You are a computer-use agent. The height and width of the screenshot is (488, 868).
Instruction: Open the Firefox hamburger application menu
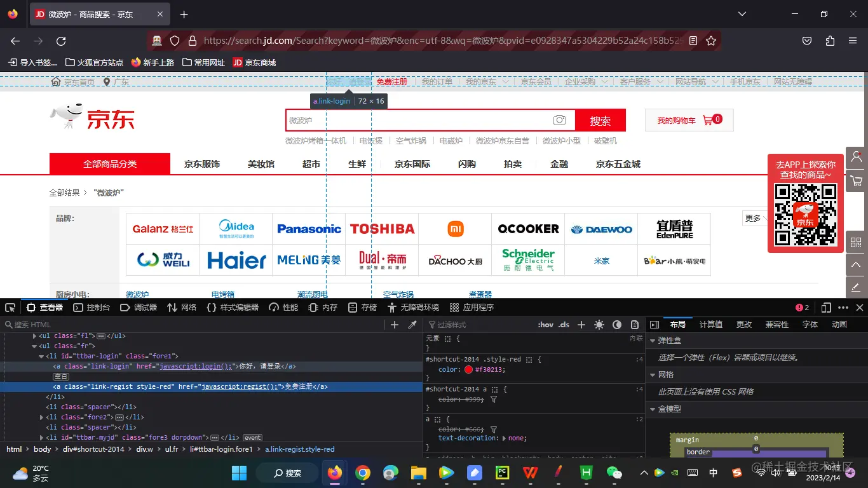(853, 41)
